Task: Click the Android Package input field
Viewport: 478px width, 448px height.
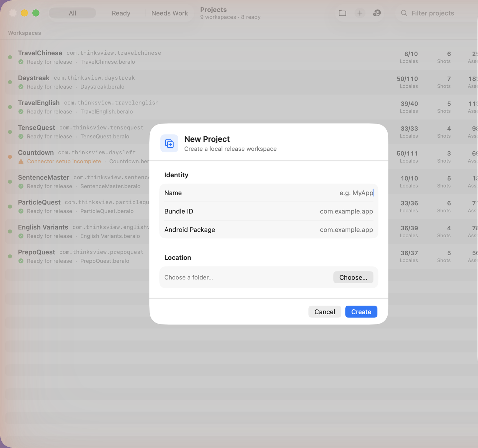Action: [269, 230]
